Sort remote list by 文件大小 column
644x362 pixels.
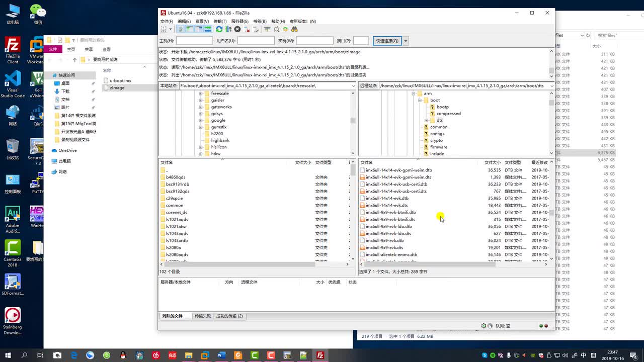492,162
